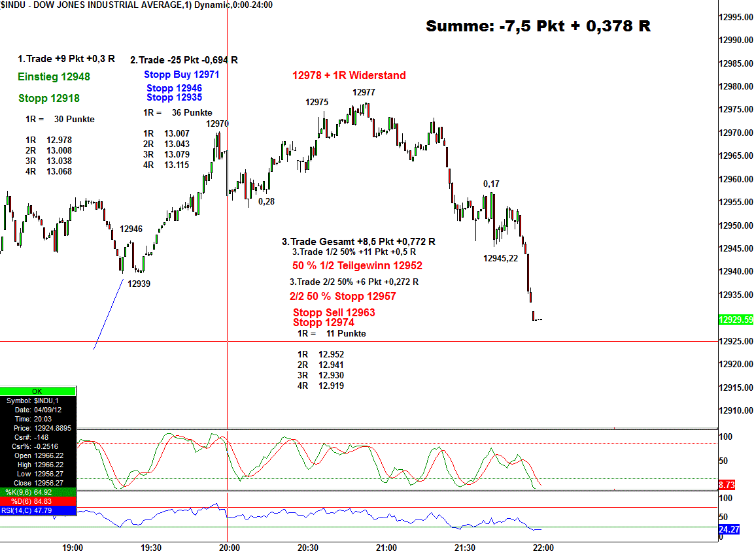Click the green OK button in data box

pos(38,391)
